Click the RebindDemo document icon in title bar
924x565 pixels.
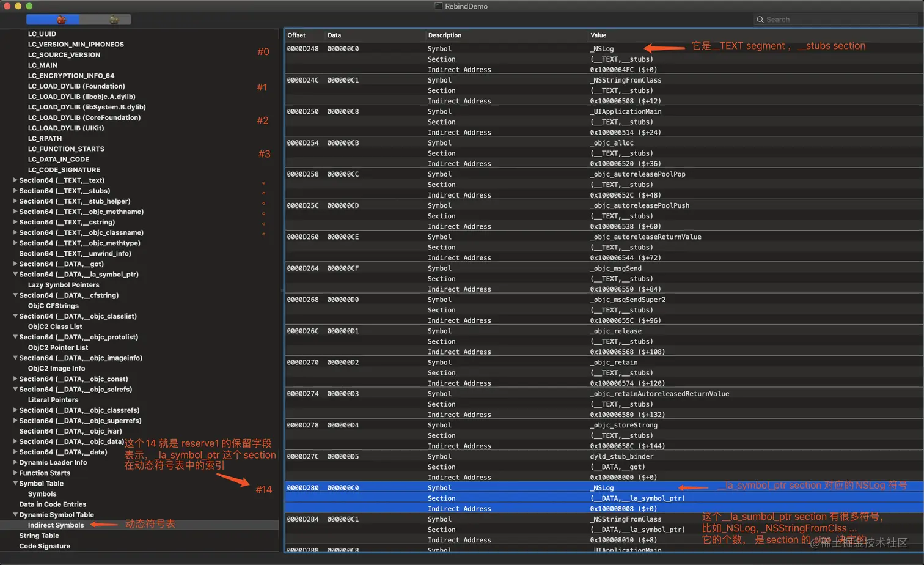click(438, 6)
